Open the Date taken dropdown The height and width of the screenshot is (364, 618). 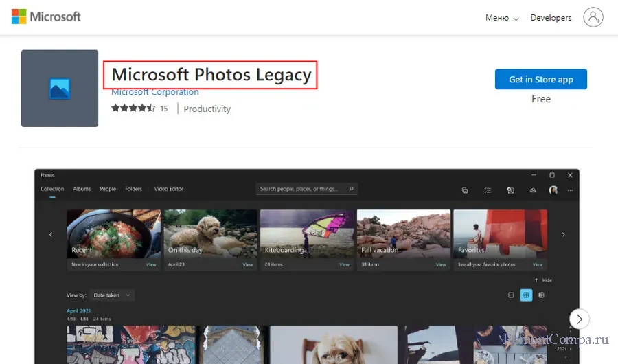click(x=112, y=295)
